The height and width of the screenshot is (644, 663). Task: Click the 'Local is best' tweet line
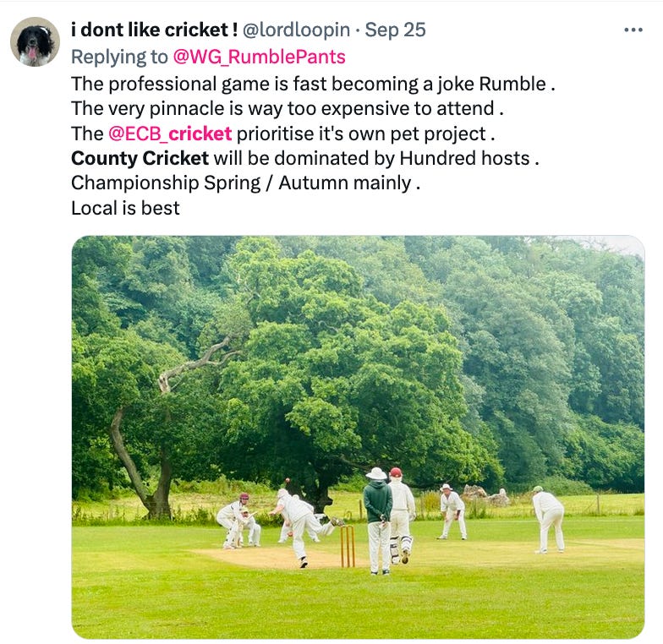tap(125, 208)
